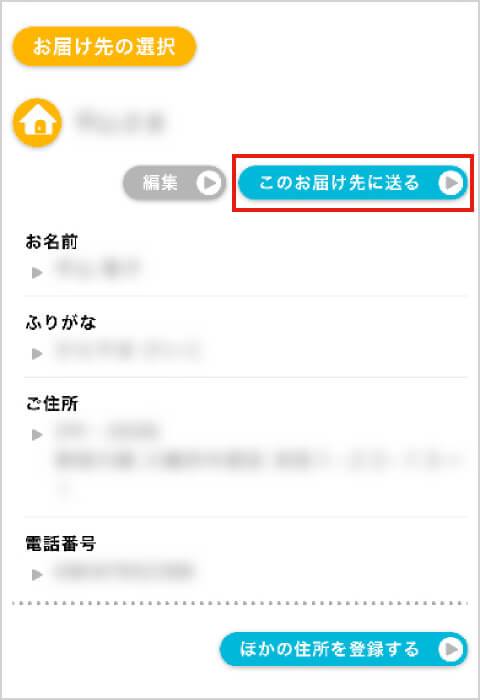
Task: Click このお届け先に送る button
Action: (353, 183)
